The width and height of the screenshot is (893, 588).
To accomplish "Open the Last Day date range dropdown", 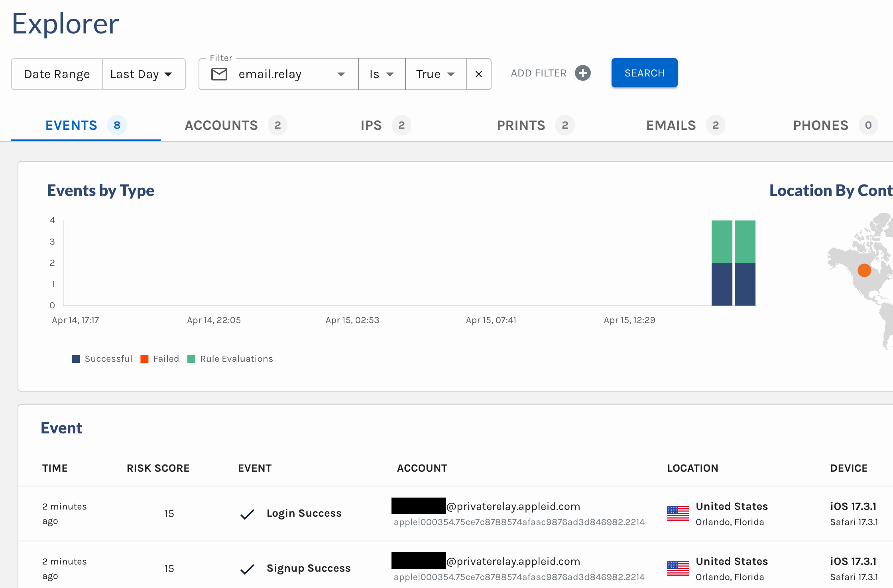I will tap(144, 74).
